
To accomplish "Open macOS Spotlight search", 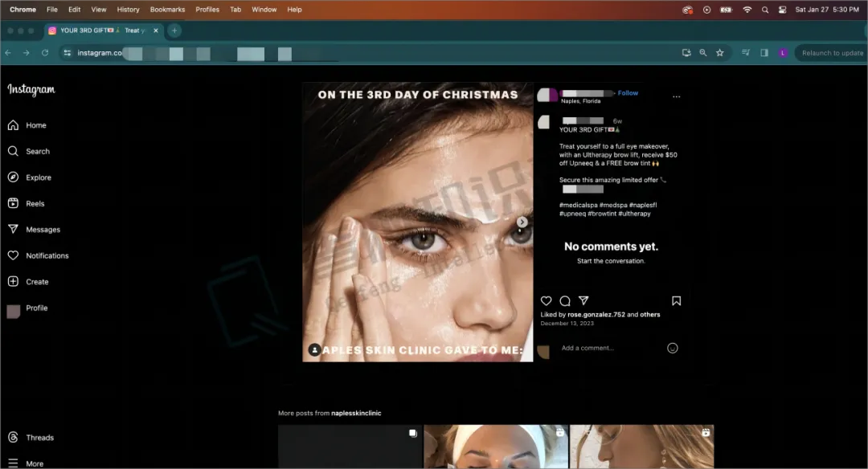I will coord(764,10).
